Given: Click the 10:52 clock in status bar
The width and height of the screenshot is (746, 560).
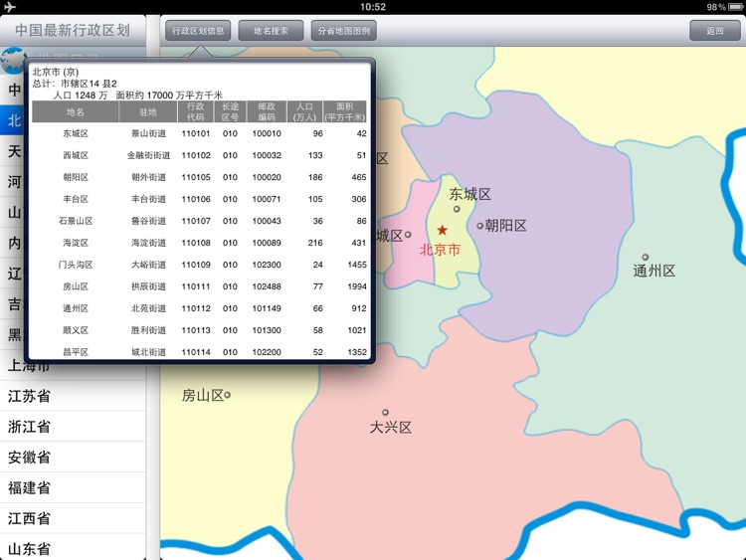Looking at the screenshot, I should [373, 7].
